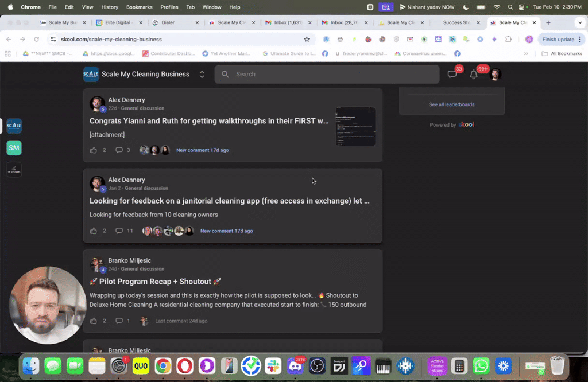588x382 pixels.
Task: Expand hidden bookmarks with the double-chevron
Action: pos(526,54)
